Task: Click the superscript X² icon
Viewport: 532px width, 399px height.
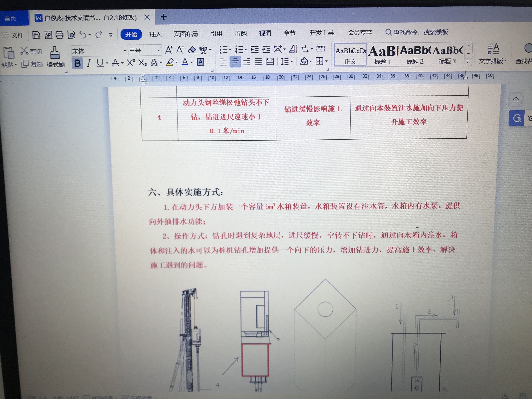Action: click(131, 63)
